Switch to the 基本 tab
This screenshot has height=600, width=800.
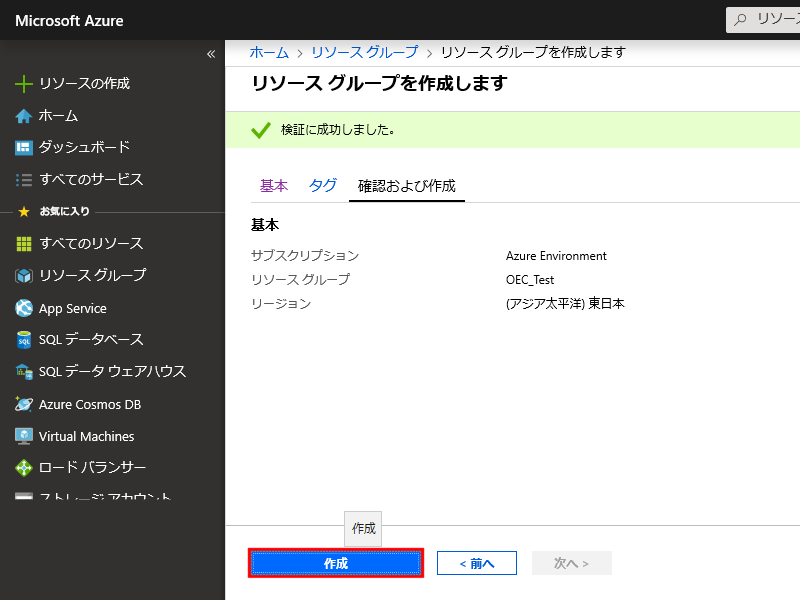(274, 186)
